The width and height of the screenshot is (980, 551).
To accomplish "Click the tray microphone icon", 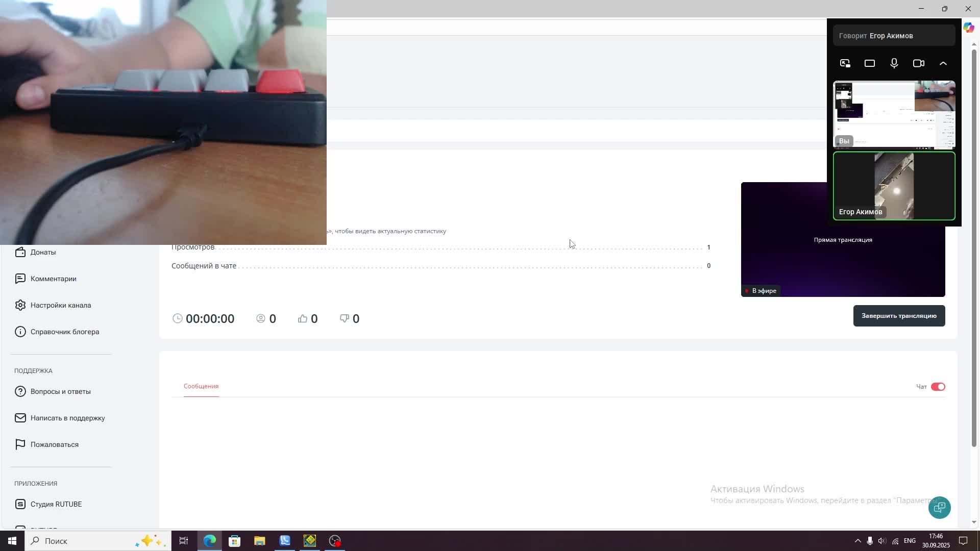I will [870, 541].
